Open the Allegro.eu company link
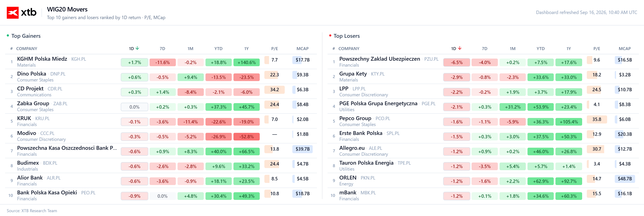Screen dimensions: 644x216 [352, 148]
